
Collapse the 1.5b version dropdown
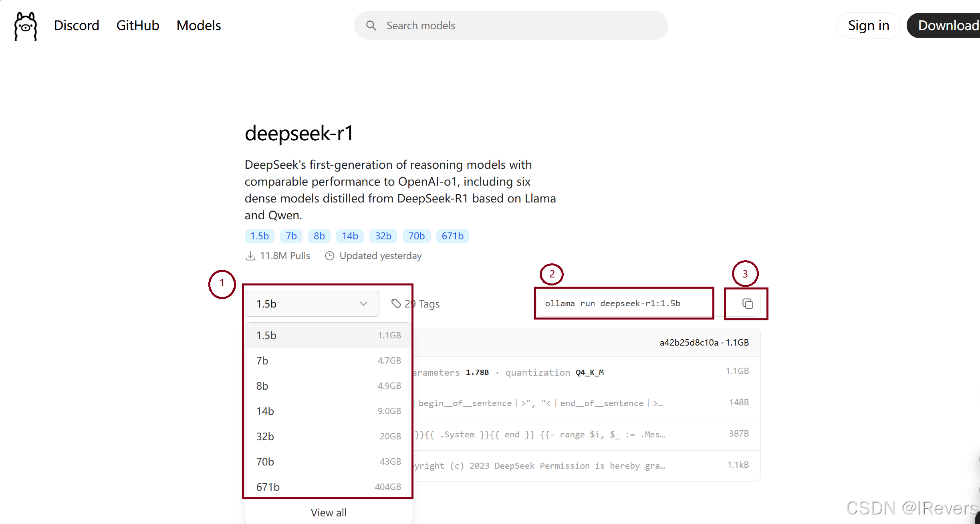click(x=312, y=304)
